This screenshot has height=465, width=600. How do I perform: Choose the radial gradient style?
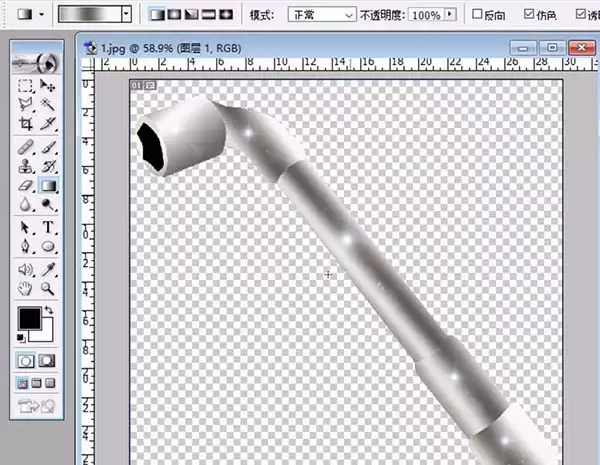[x=174, y=15]
